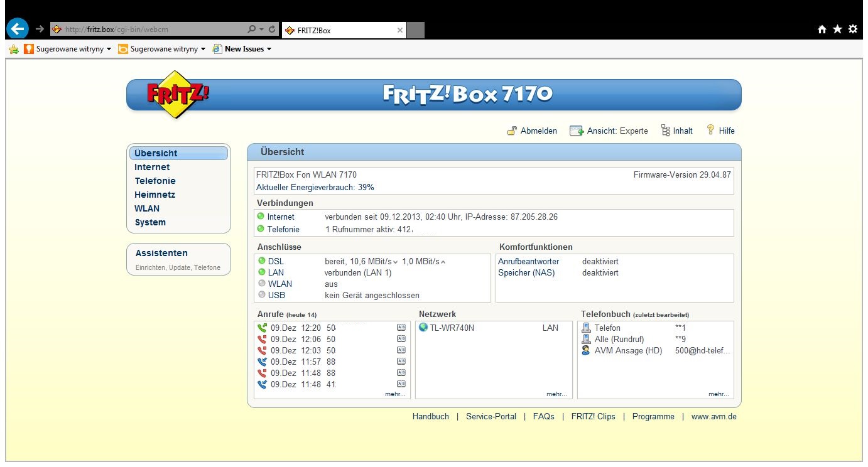
Task: Open the Handbuch footer link
Action: [x=431, y=416]
